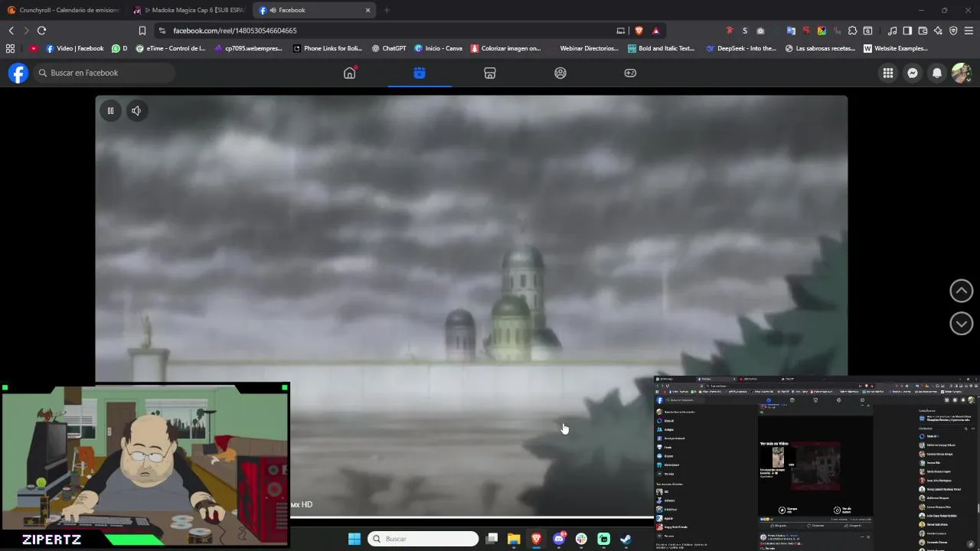Mute the reel with the speaker icon
Image resolution: width=980 pixels, height=551 pixels.
[x=136, y=111]
